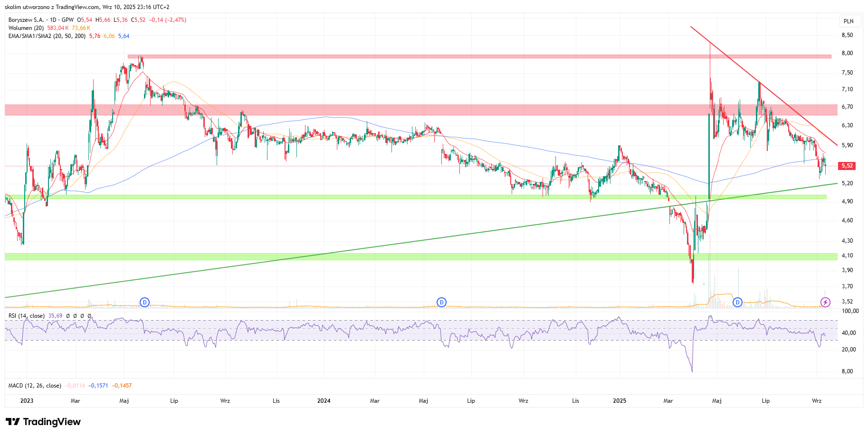Click the SMA 200 value 5,64
The image size is (868, 436).
[124, 36]
